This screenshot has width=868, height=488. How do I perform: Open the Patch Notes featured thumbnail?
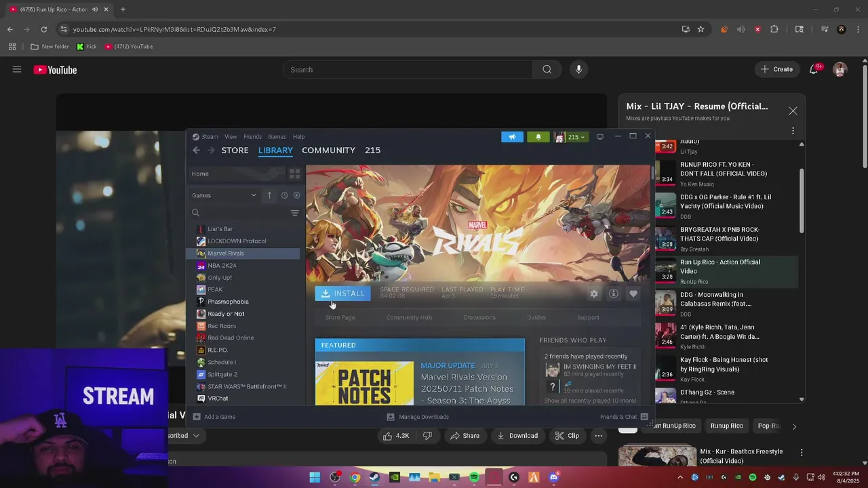(x=364, y=384)
